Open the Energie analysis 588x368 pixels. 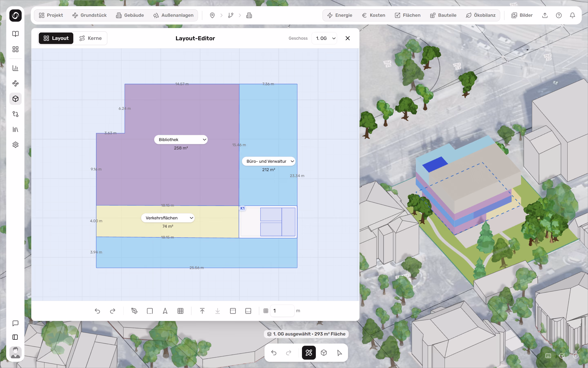pos(340,15)
